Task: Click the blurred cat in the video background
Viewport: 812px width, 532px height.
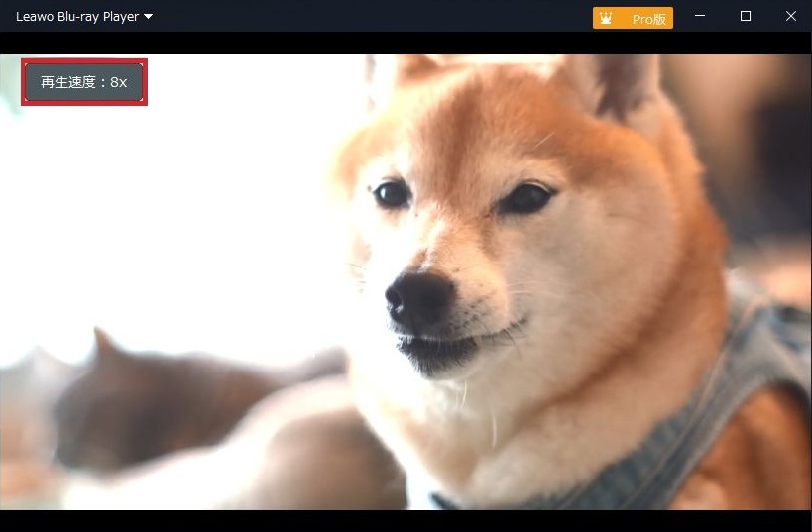Action: click(x=149, y=396)
